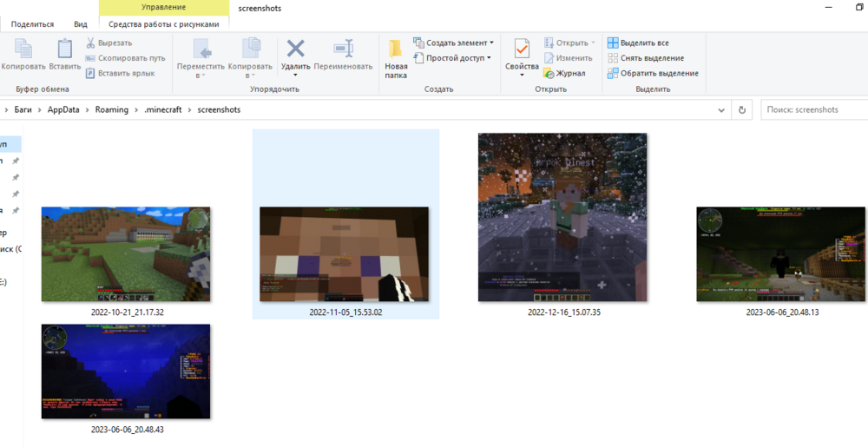Viewport: 868px width, 447px height.
Task: Click the arrow between Roaming and .minecraft
Action: coord(135,109)
